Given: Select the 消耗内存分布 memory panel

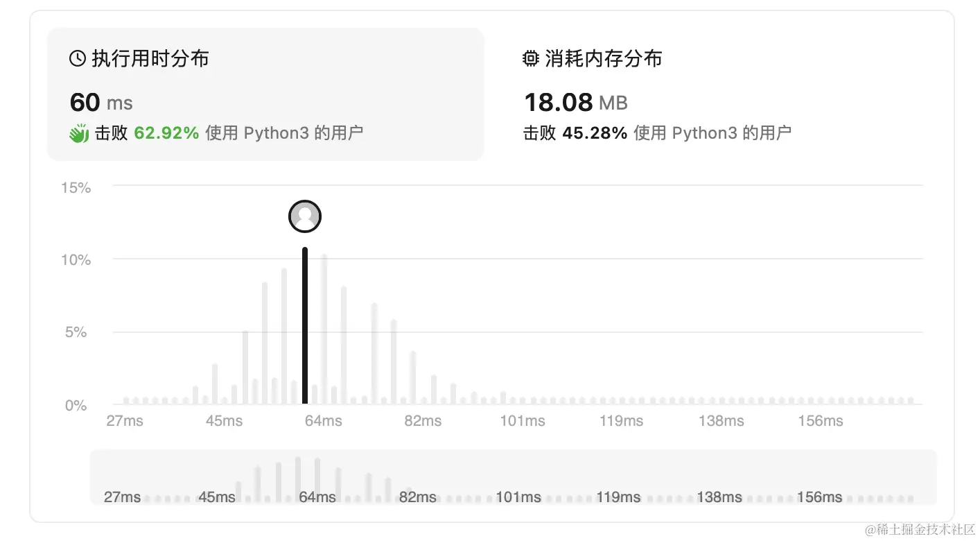Looking at the screenshot, I should (x=721, y=94).
